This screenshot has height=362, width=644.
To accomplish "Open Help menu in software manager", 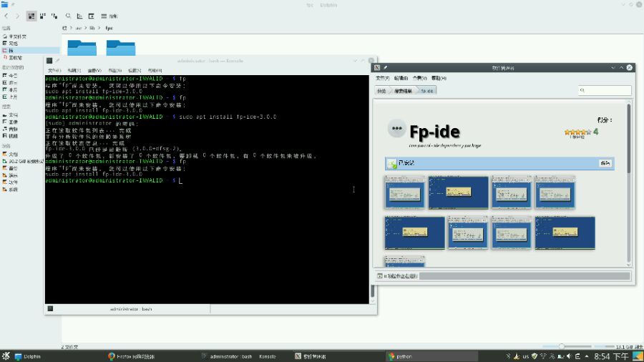I will 439,78.
